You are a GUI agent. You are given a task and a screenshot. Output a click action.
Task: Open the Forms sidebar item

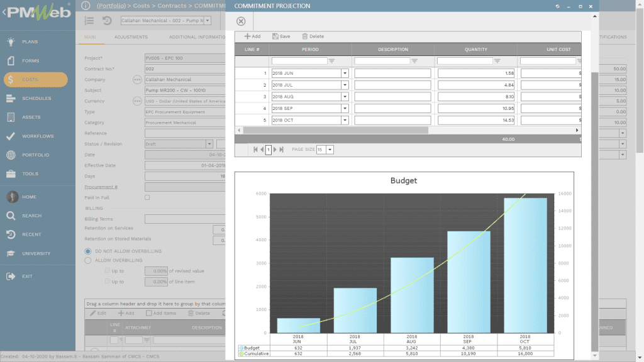point(30,61)
